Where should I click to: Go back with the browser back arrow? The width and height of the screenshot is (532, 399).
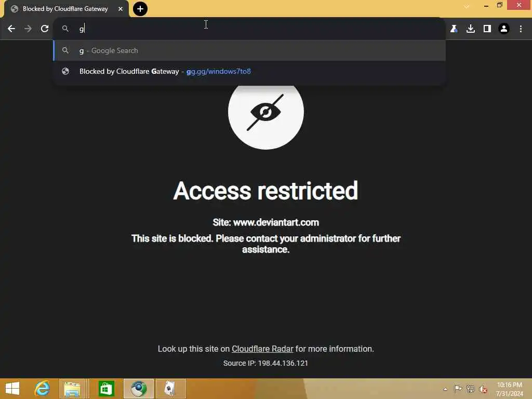pyautogui.click(x=11, y=29)
